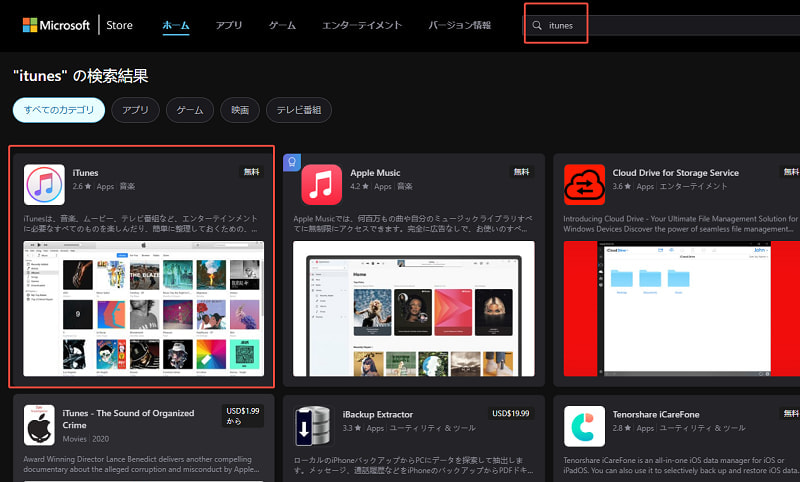
Task: Go to the ホーム tab
Action: 176,25
